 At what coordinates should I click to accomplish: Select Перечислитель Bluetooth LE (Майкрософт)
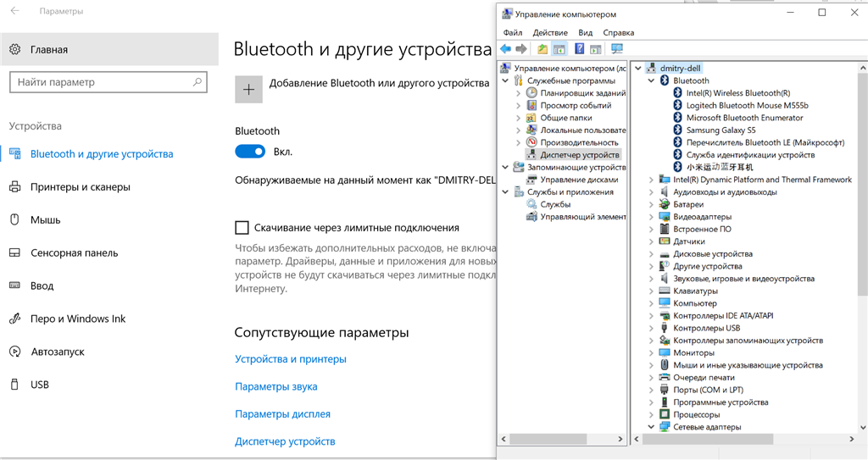[765, 142]
